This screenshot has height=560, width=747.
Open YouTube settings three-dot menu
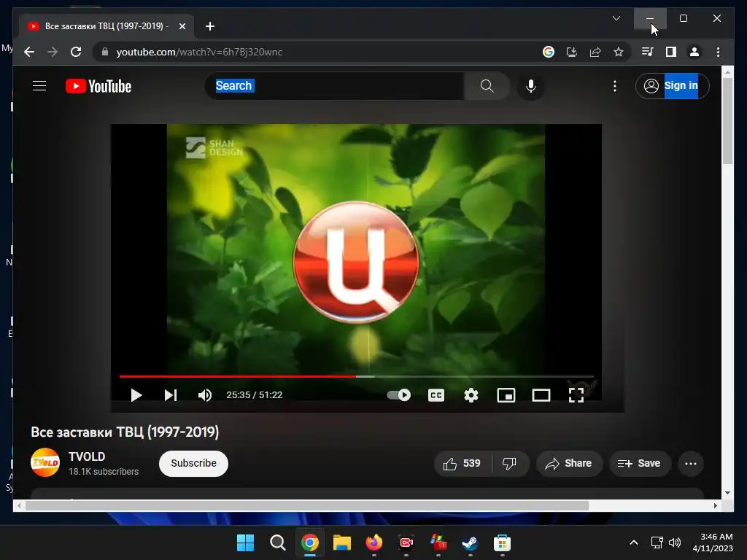click(615, 86)
